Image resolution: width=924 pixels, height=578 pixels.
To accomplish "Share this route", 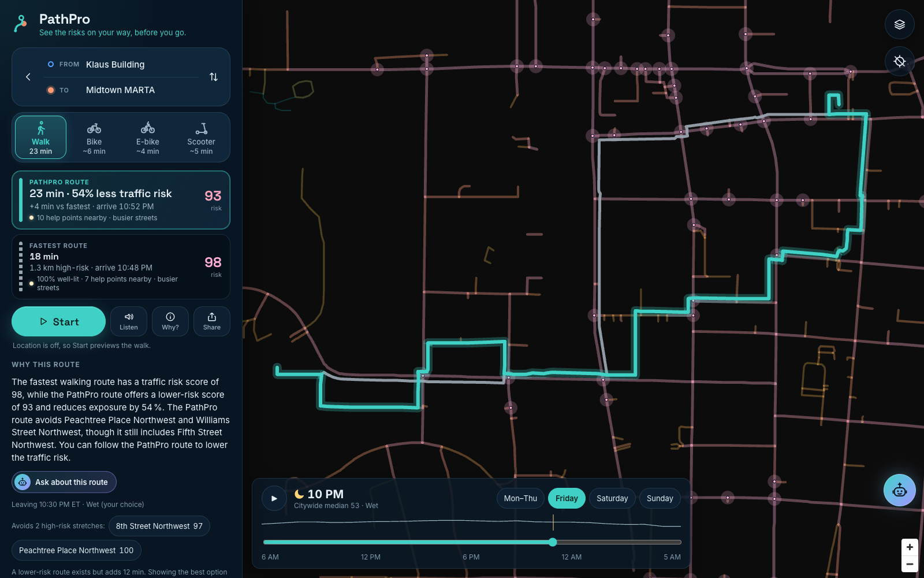I will (212, 321).
